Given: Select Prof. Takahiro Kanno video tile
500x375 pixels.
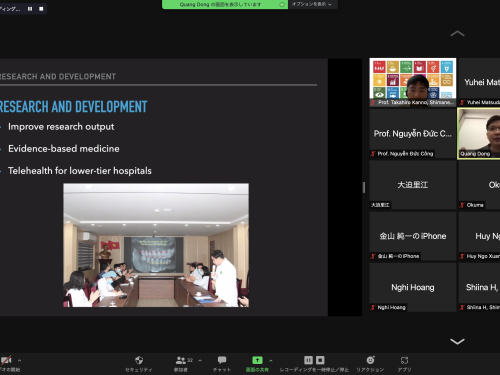Looking at the screenshot, I should (x=413, y=82).
